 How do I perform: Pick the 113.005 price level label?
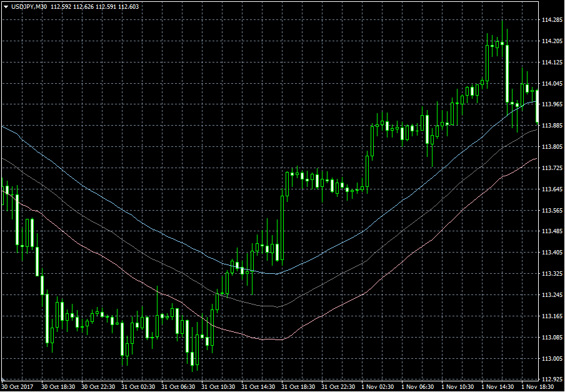[552, 358]
